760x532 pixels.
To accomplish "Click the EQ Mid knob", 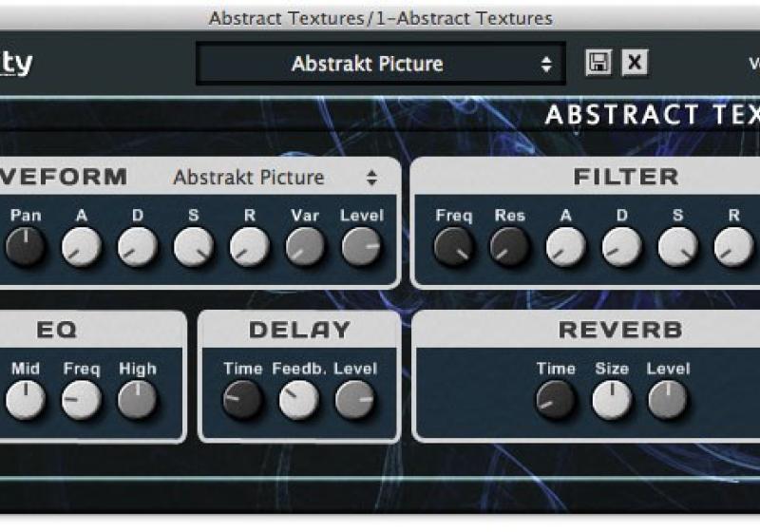I will pyautogui.click(x=25, y=400).
